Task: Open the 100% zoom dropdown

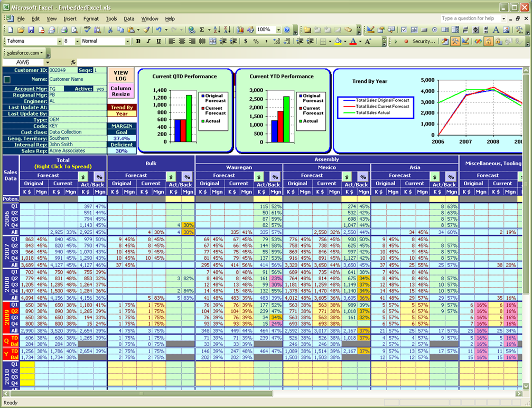Action: [x=278, y=30]
